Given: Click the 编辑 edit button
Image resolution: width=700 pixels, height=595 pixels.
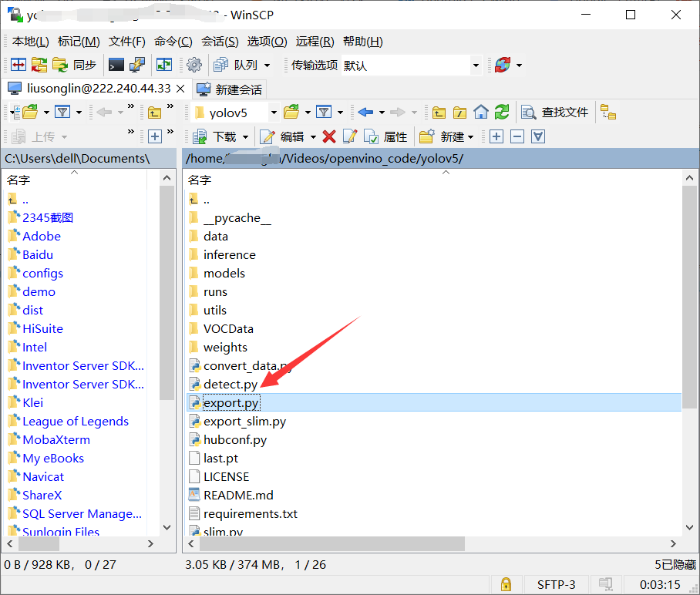Looking at the screenshot, I should point(282,136).
